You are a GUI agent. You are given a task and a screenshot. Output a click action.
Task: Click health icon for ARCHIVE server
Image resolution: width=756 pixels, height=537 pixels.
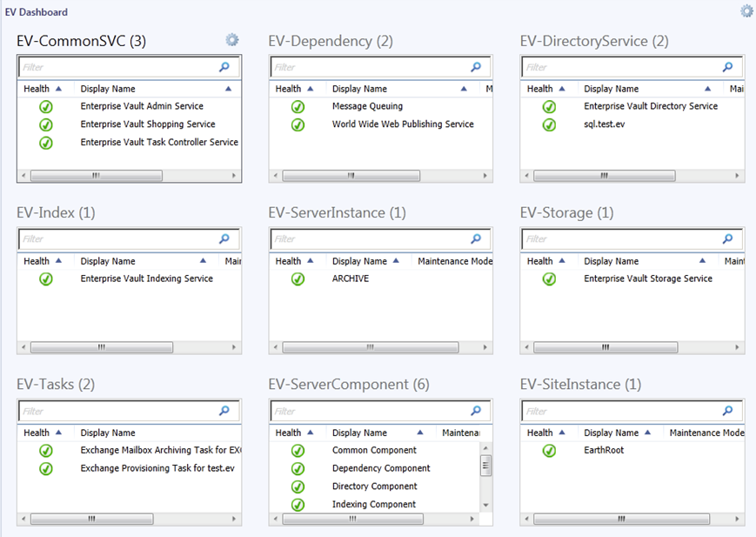tap(298, 279)
